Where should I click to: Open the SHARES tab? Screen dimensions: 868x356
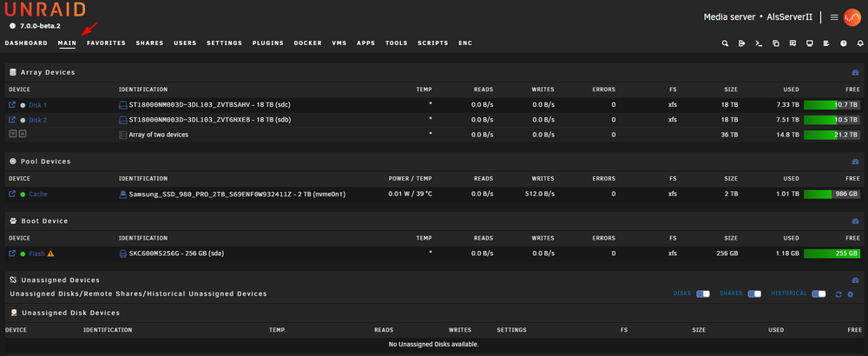[149, 43]
